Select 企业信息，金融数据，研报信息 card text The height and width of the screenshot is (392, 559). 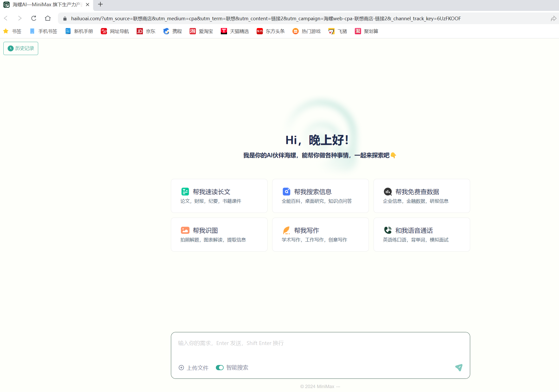(416, 201)
